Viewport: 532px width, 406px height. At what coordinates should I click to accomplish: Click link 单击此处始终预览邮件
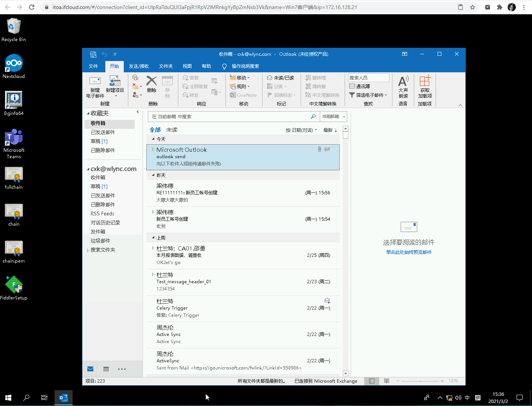[x=409, y=252]
